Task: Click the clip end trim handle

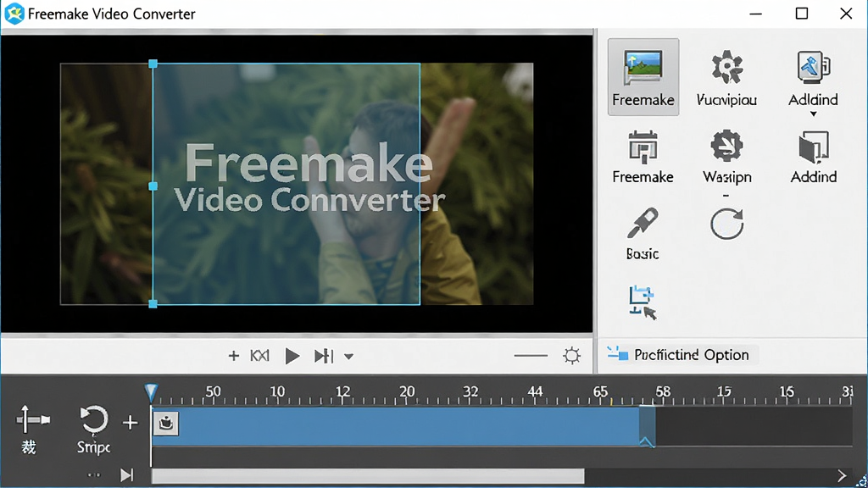Action: click(x=647, y=426)
